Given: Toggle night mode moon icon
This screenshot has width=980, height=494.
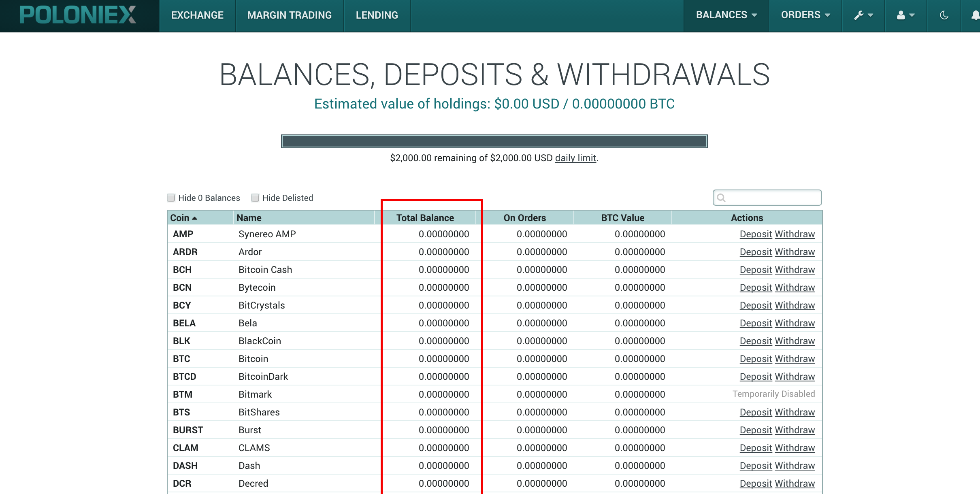Looking at the screenshot, I should (x=944, y=15).
